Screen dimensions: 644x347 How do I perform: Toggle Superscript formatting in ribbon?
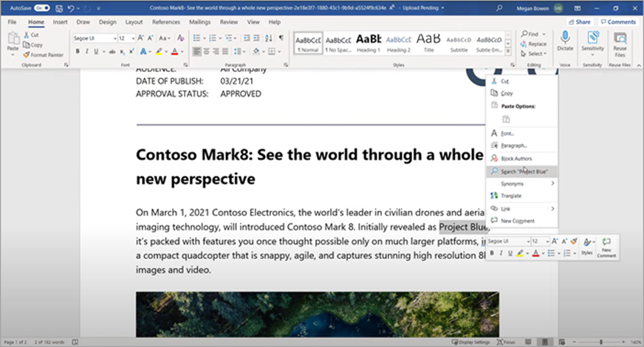tap(131, 52)
